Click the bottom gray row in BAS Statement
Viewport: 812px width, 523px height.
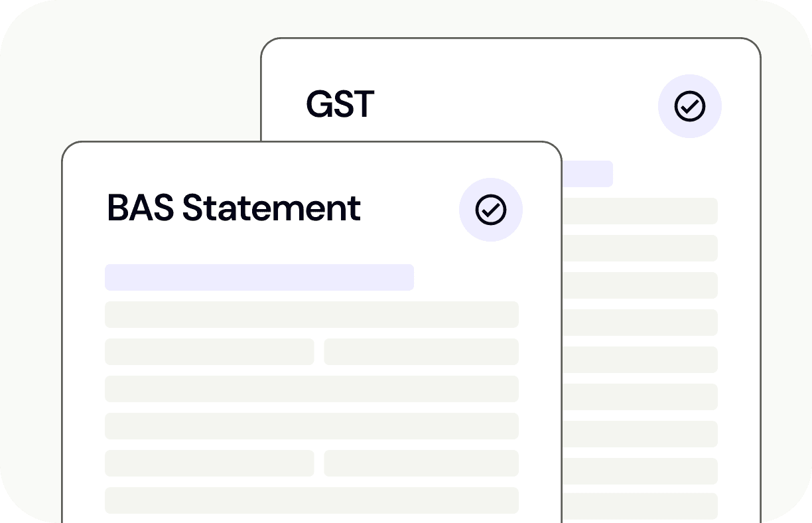point(311,500)
